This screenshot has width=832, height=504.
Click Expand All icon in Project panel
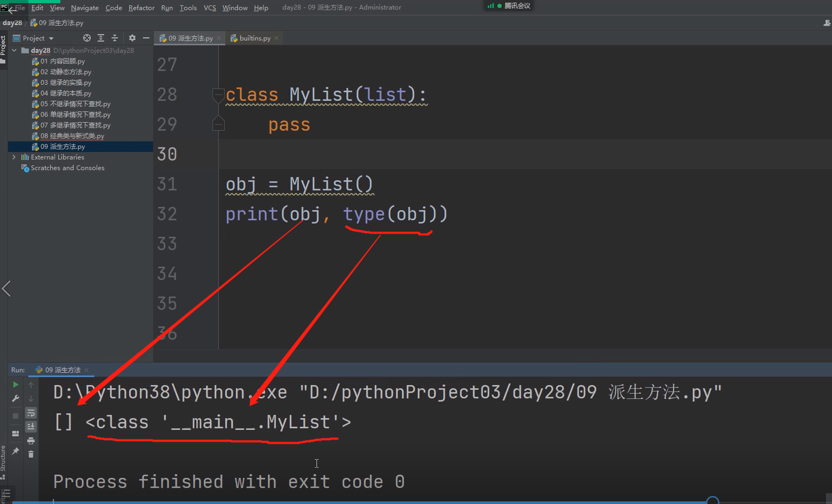[x=101, y=38]
